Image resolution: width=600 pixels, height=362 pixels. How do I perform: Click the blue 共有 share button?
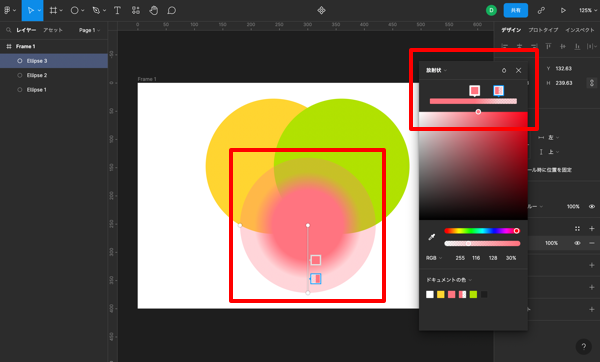coord(515,10)
